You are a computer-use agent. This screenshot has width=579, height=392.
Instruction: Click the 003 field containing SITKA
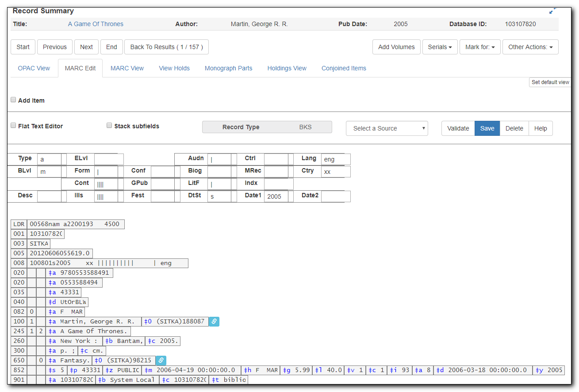[x=39, y=244]
